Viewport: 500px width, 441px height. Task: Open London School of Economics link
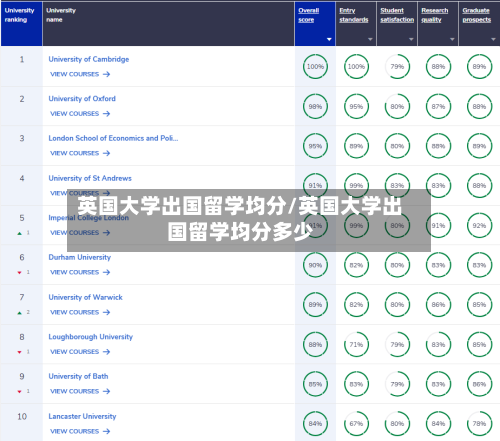click(113, 138)
